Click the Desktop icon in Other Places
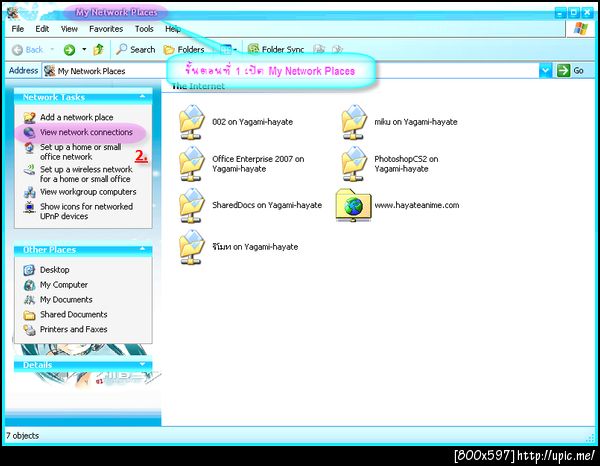This screenshot has height=466, width=600. [x=29, y=270]
